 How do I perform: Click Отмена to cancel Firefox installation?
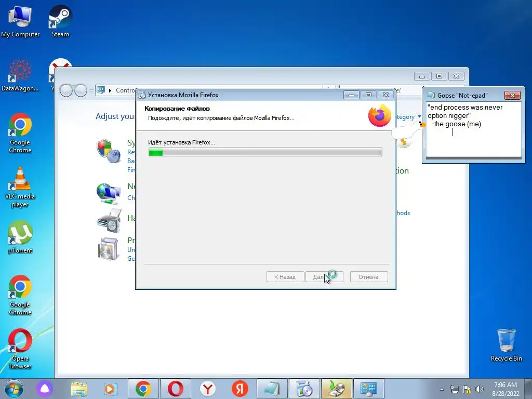click(369, 277)
